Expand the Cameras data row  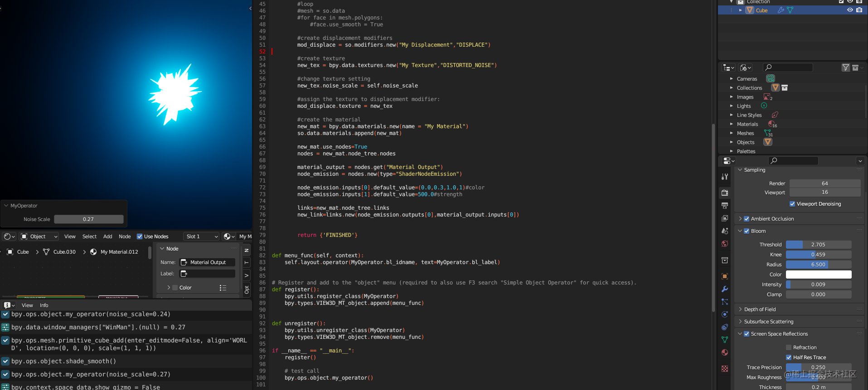coord(731,79)
